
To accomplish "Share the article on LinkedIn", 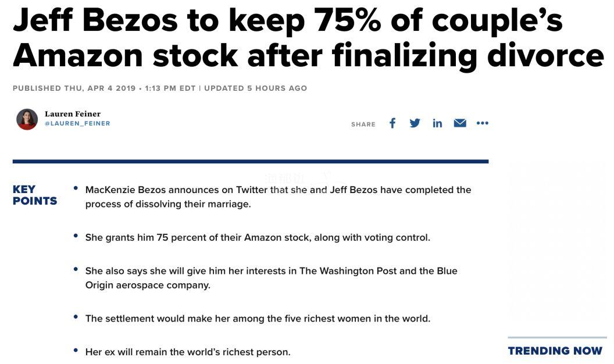I will click(437, 123).
